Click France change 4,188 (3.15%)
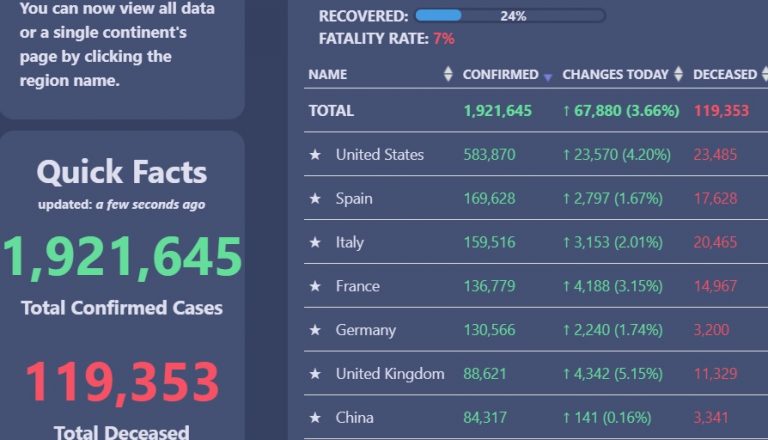 [x=613, y=286]
